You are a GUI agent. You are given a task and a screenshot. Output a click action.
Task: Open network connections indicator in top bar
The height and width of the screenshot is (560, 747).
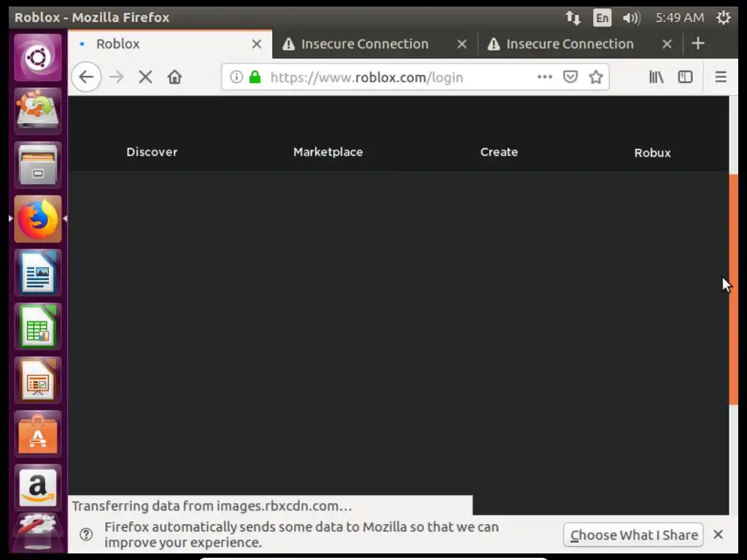click(573, 17)
